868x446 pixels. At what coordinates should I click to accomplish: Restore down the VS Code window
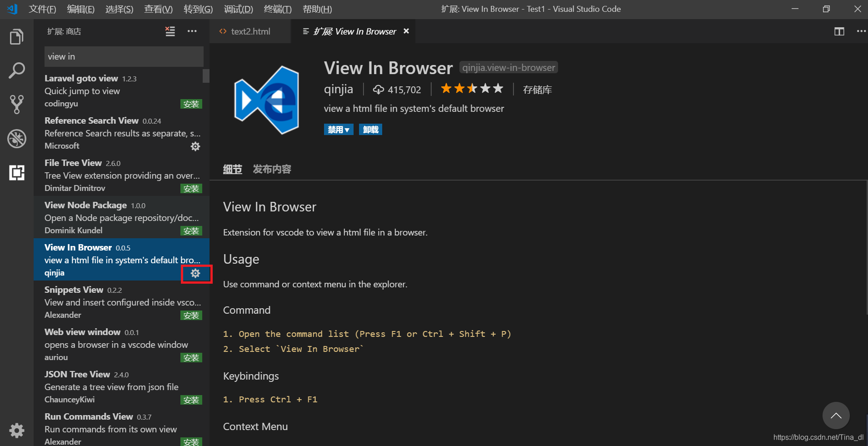(826, 9)
